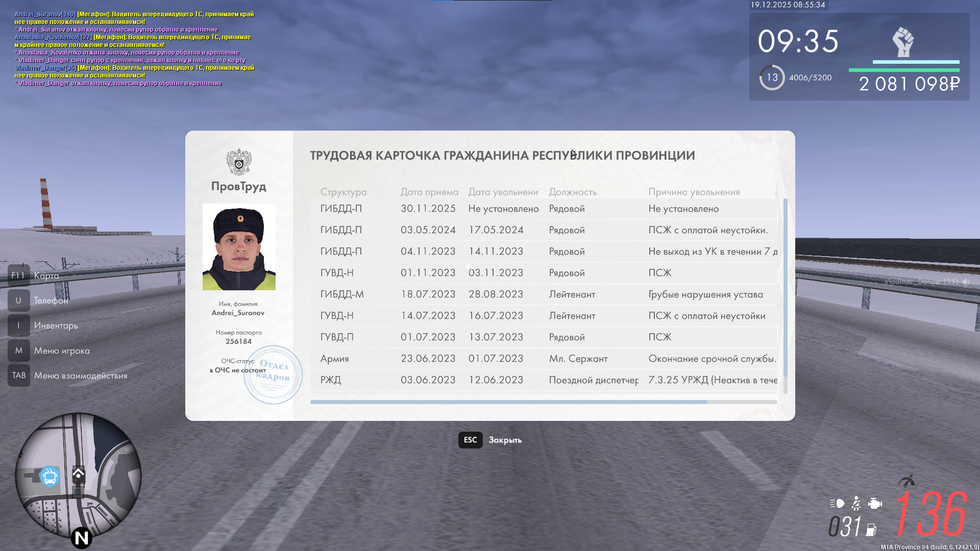The image size is (980, 551).
Task: Click the officer portrait photo
Action: click(239, 247)
